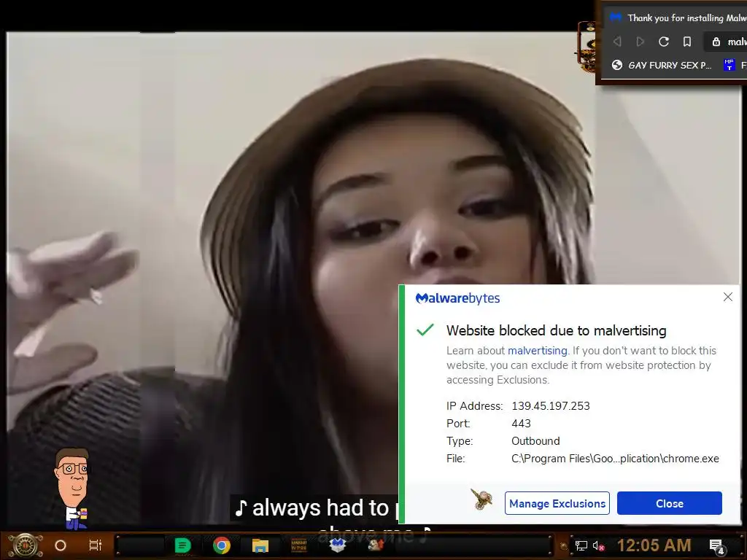Click the network icon in system tray
Screen dimensions: 747x560
[x=581, y=545]
